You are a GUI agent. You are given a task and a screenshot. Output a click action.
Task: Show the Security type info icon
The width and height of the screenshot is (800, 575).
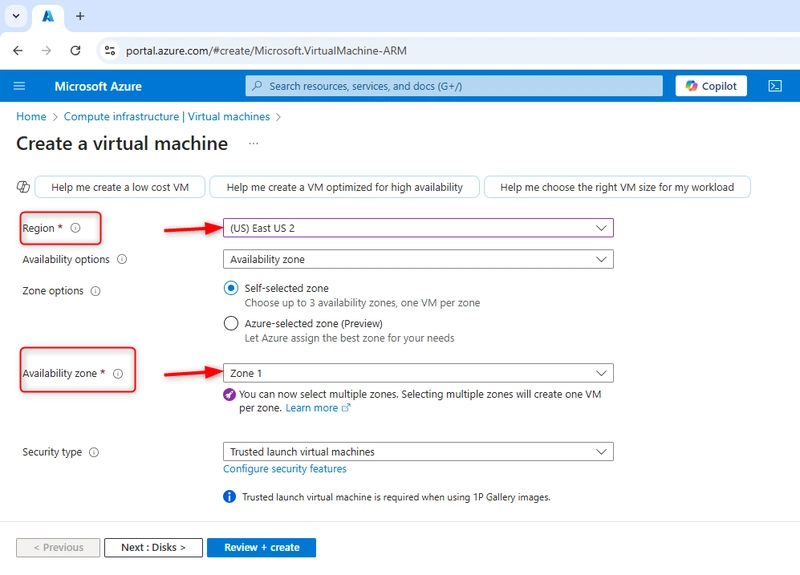94,452
